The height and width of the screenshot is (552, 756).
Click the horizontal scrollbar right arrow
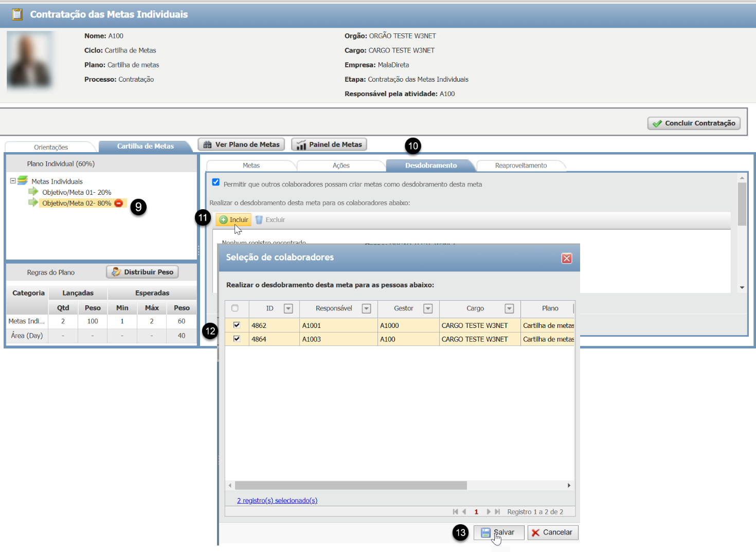pyautogui.click(x=569, y=485)
